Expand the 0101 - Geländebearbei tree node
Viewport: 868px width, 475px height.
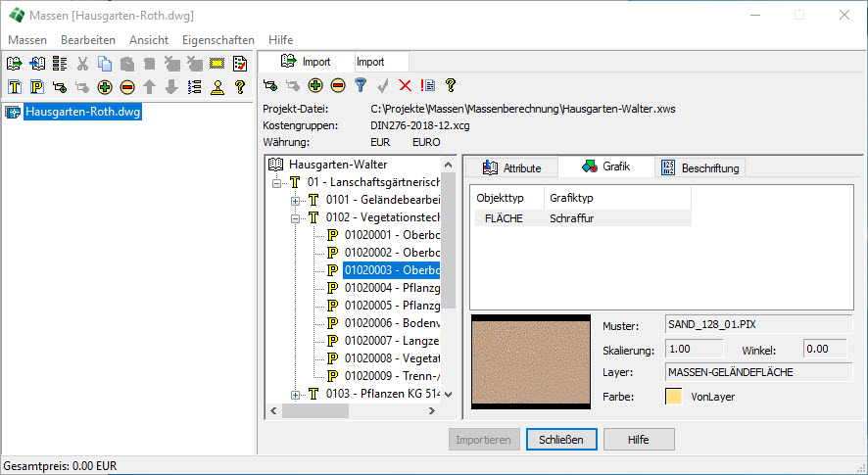pyautogui.click(x=297, y=201)
